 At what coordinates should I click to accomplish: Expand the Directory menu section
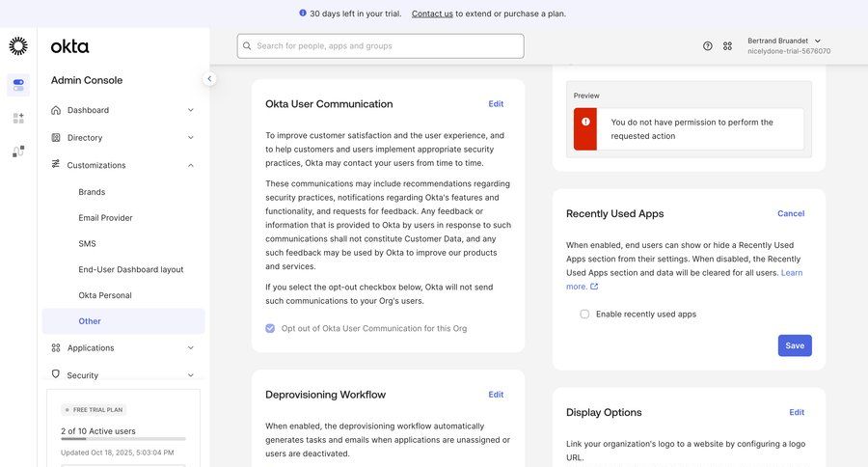pos(122,138)
